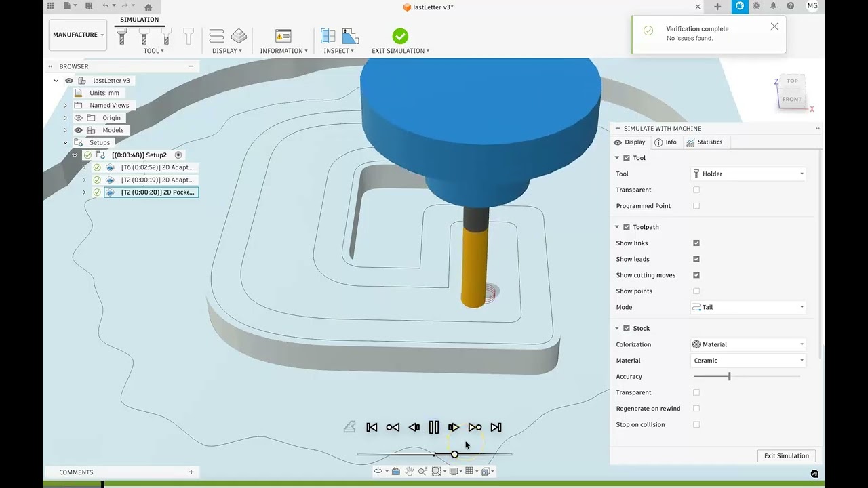Viewport: 868px width, 488px height.
Task: Open the INSPECT menu
Action: coord(338,51)
